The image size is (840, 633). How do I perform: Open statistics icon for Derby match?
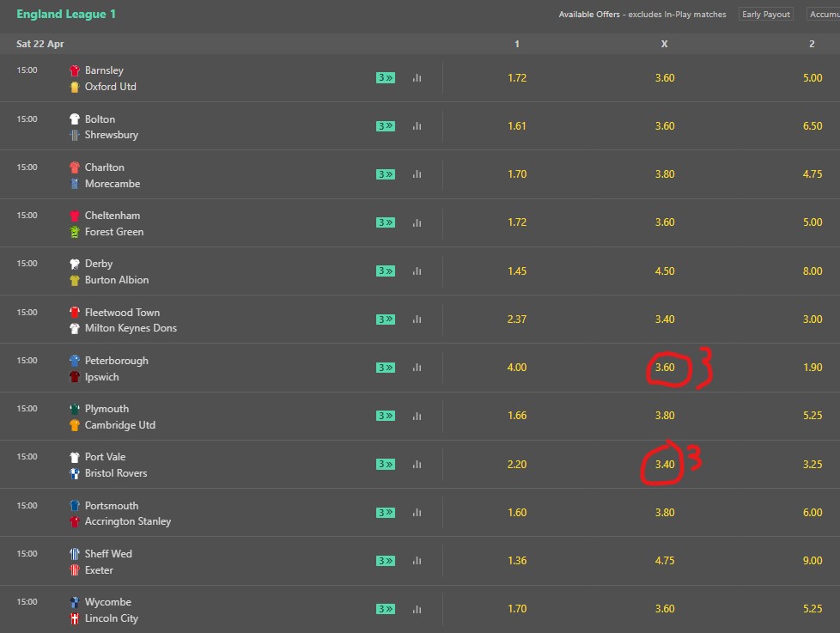click(417, 271)
